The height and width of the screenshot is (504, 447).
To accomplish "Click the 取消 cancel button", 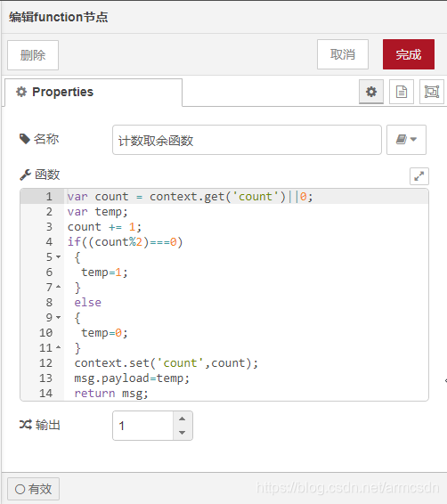I will [343, 54].
